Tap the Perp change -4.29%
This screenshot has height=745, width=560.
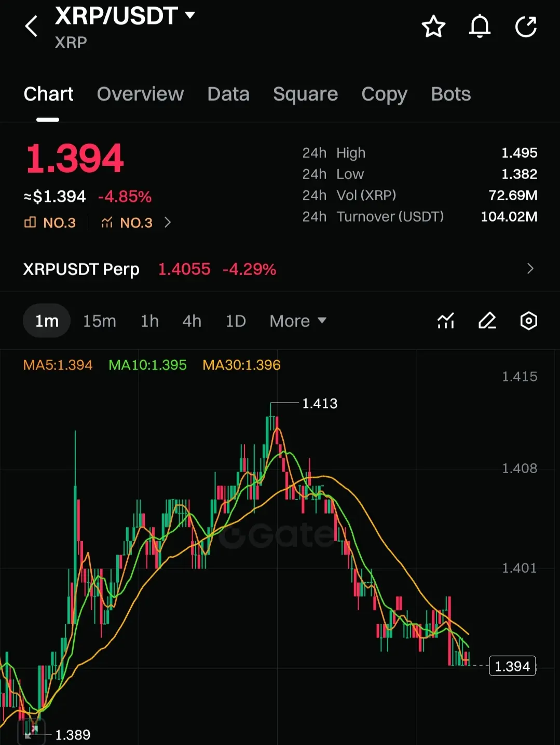249,269
